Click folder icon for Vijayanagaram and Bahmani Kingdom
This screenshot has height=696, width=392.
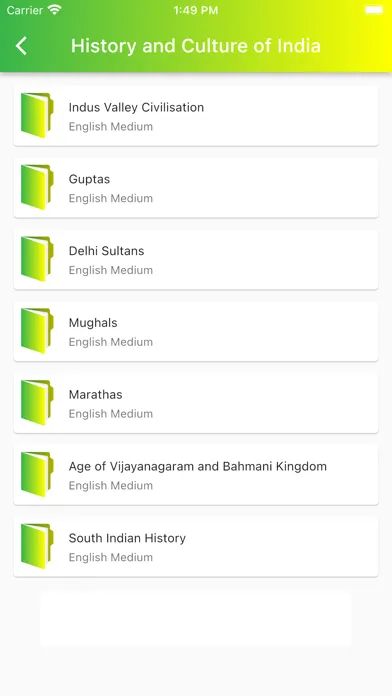(37, 475)
